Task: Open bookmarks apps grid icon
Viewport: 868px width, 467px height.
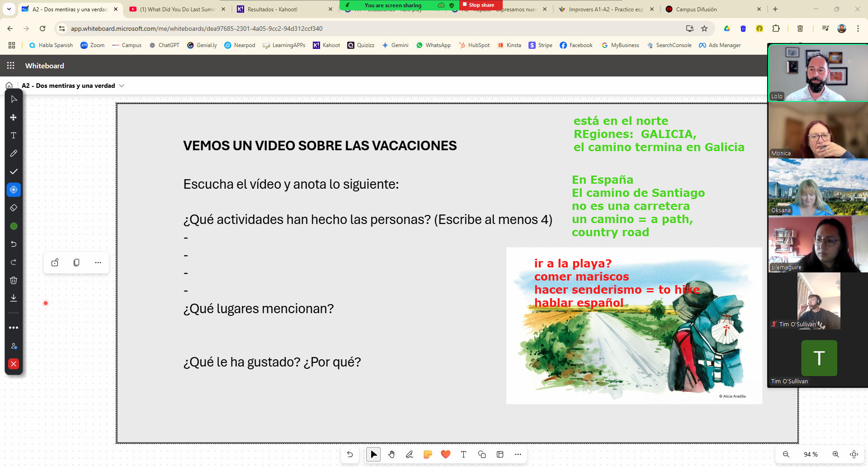Action: 12,45
